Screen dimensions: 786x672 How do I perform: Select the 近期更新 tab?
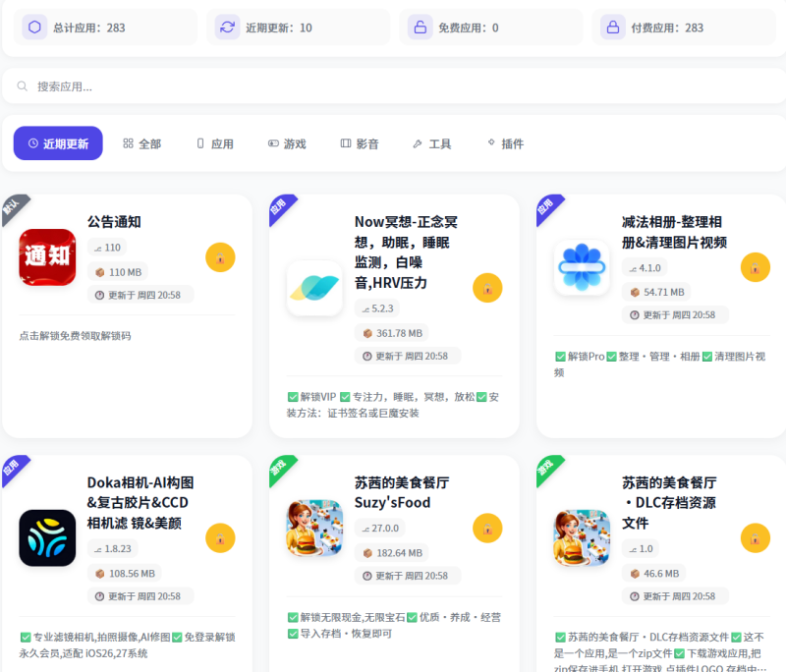(x=58, y=143)
